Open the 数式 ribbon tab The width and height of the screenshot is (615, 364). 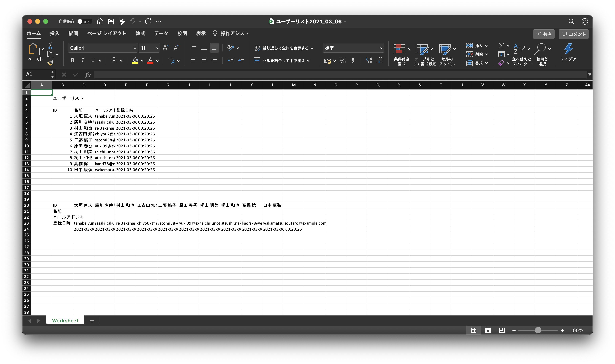140,34
